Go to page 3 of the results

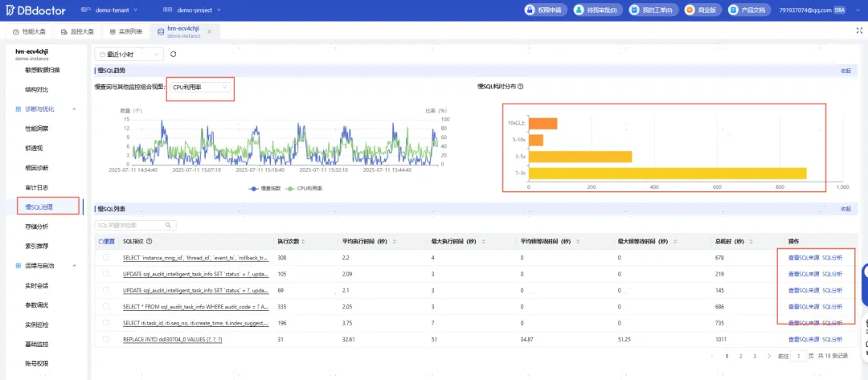pos(755,356)
